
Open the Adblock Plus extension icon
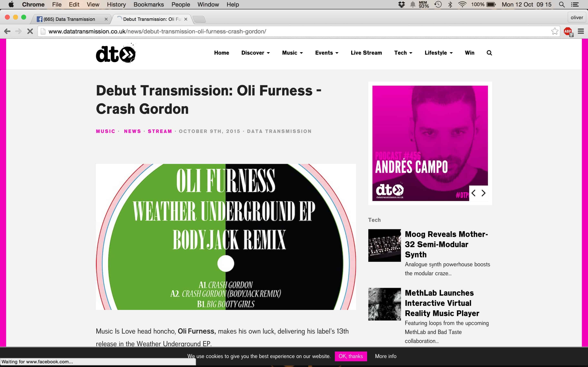point(568,32)
